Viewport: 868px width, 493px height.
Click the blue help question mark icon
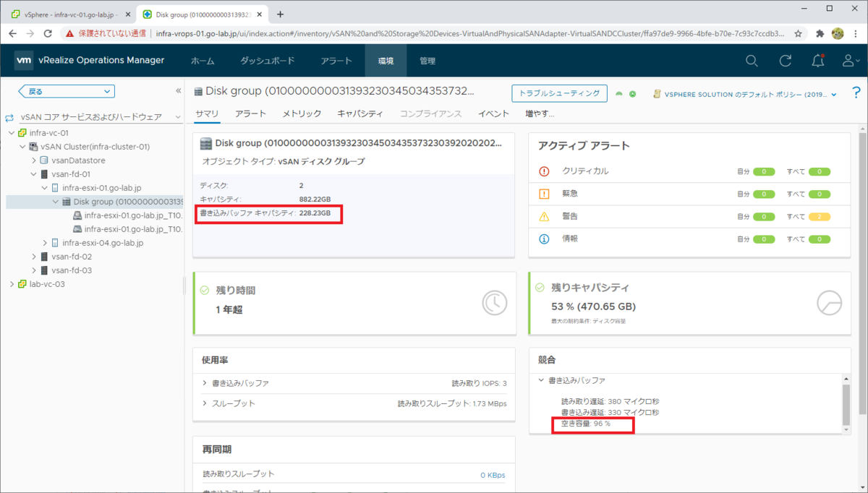(x=856, y=93)
